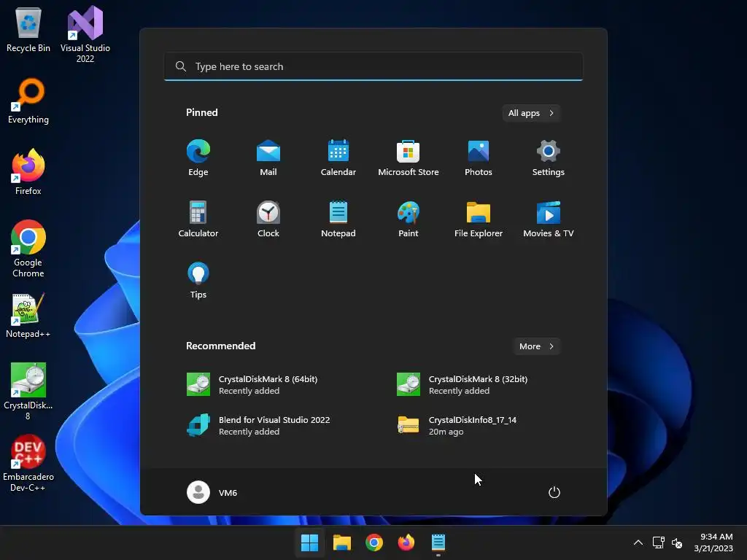This screenshot has height=560, width=747.
Task: Switch to Notepad on the taskbar
Action: (x=438, y=542)
